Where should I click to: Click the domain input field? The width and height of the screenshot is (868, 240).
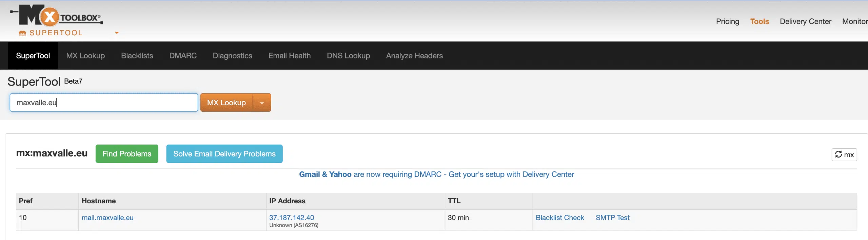click(104, 103)
